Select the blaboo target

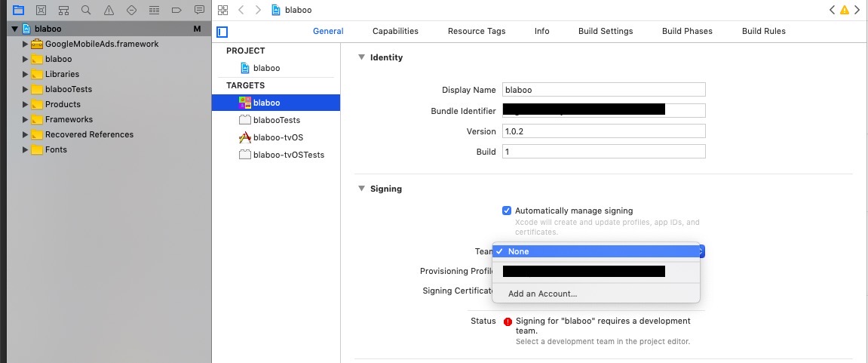point(276,103)
